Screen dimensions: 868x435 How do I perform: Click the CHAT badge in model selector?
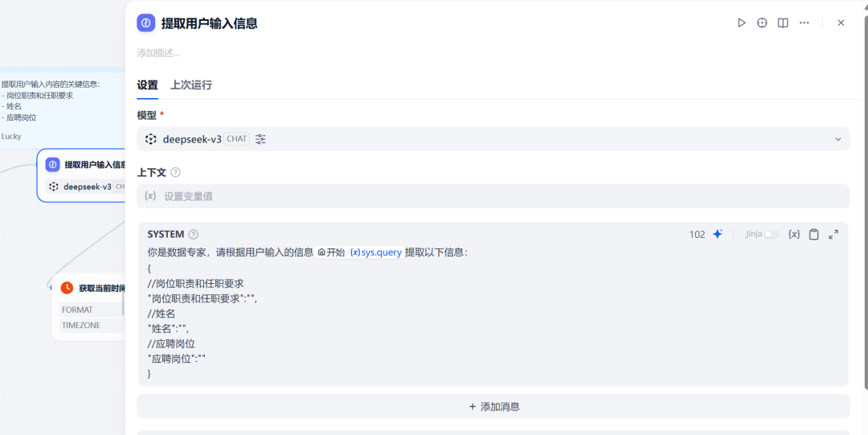click(x=236, y=139)
